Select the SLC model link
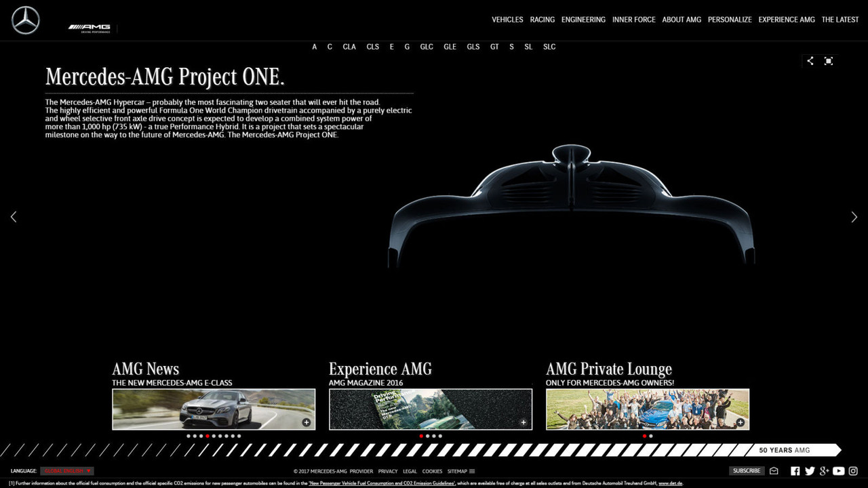The image size is (868, 488). tap(549, 47)
